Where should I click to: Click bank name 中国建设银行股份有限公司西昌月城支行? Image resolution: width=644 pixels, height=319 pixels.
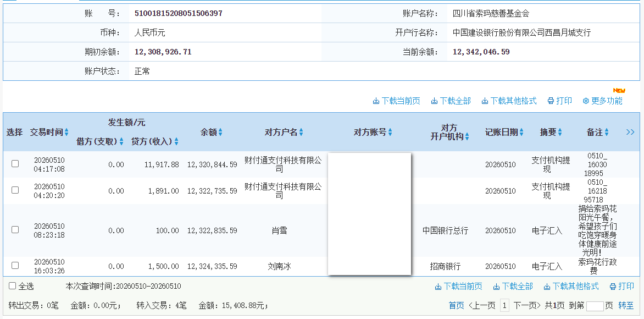coord(521,33)
